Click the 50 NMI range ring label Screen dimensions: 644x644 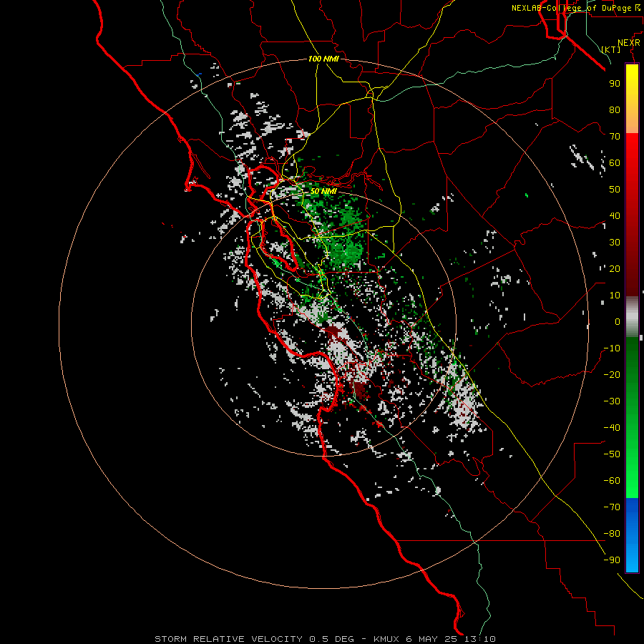point(323,191)
